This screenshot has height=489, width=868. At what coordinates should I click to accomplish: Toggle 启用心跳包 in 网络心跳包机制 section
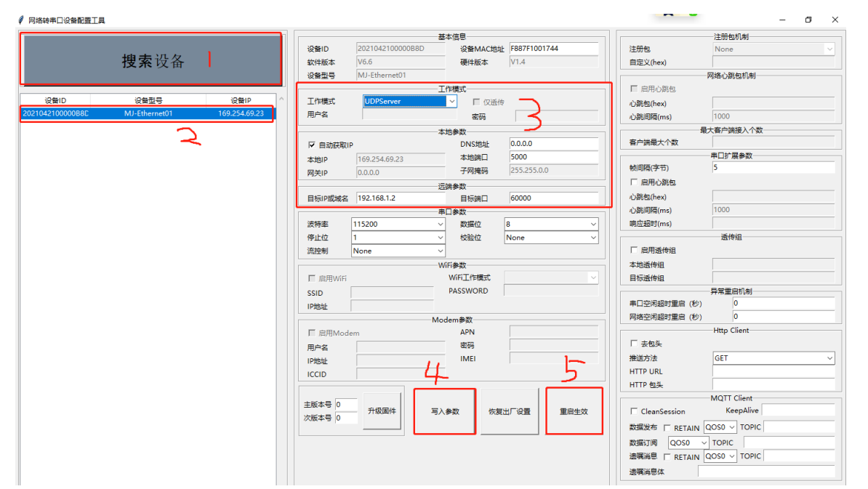pos(634,89)
